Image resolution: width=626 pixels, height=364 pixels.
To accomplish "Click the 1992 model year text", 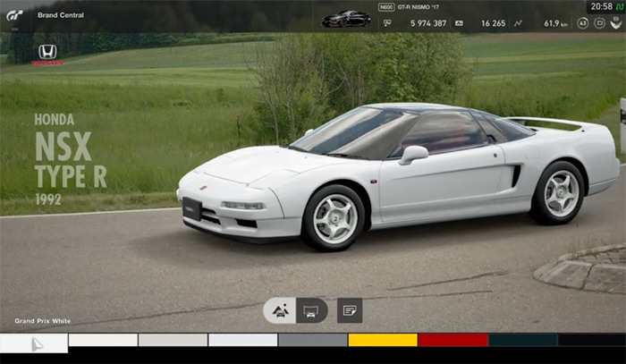I will click(48, 199).
